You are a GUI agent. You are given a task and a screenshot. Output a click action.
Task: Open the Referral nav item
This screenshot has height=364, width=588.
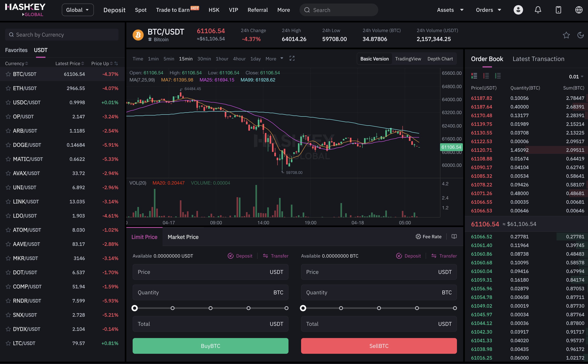[x=257, y=10]
